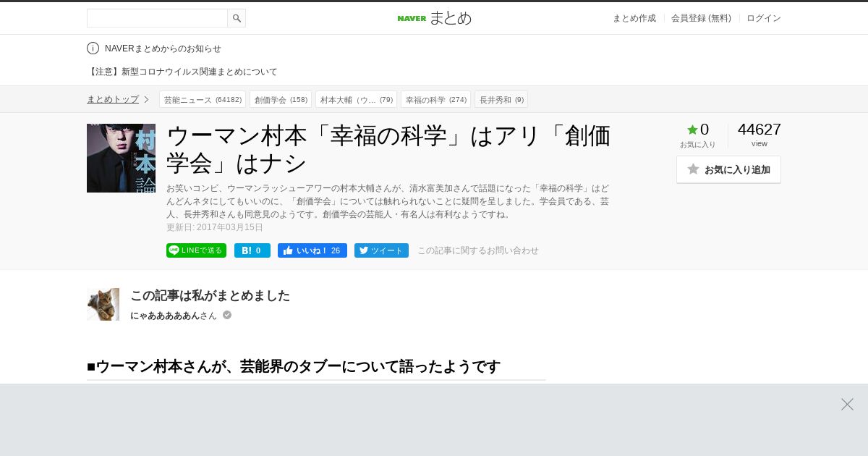Click 更新日: 2017年03月15日 text
Screen dimensions: 868x456
[x=215, y=227]
